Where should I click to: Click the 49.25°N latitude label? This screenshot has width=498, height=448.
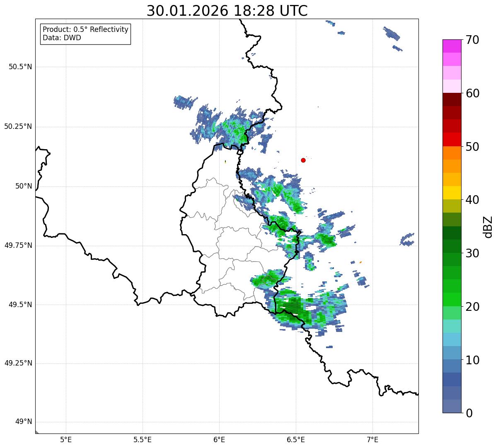click(x=18, y=363)
